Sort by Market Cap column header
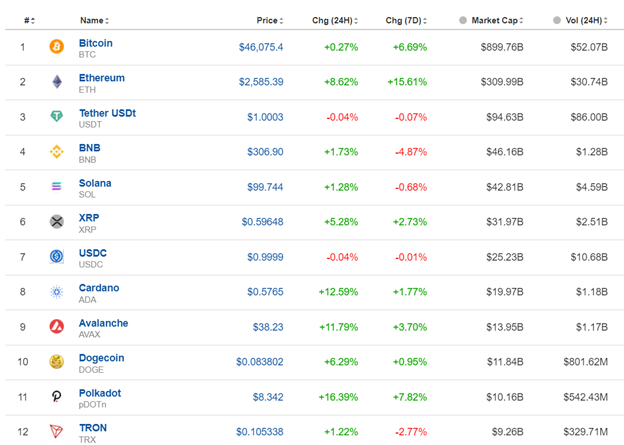 point(496,20)
